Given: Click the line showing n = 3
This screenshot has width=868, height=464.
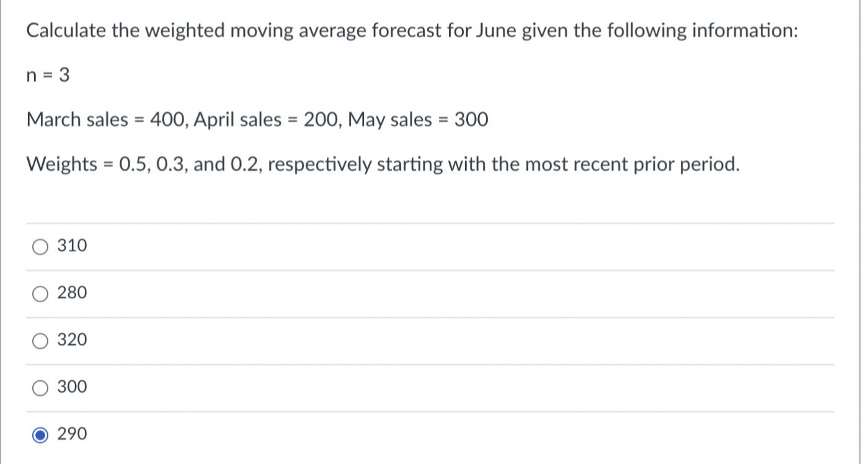Looking at the screenshot, I should pyautogui.click(x=48, y=75).
